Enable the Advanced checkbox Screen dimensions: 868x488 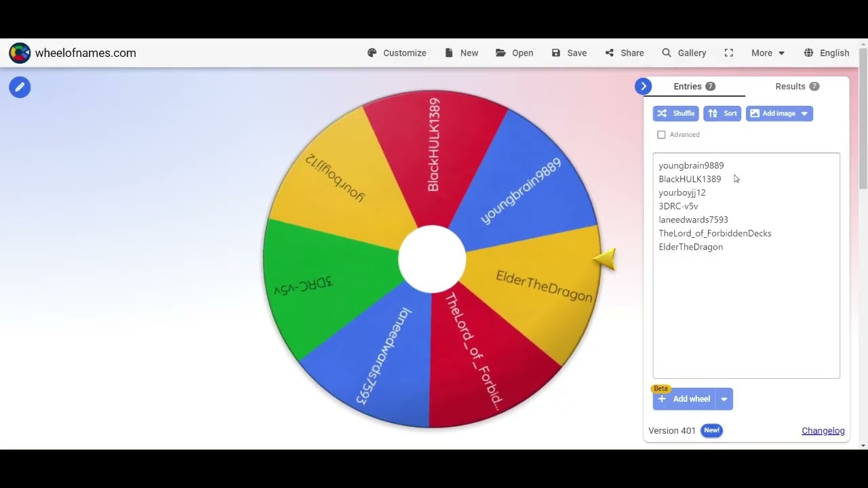tap(661, 135)
